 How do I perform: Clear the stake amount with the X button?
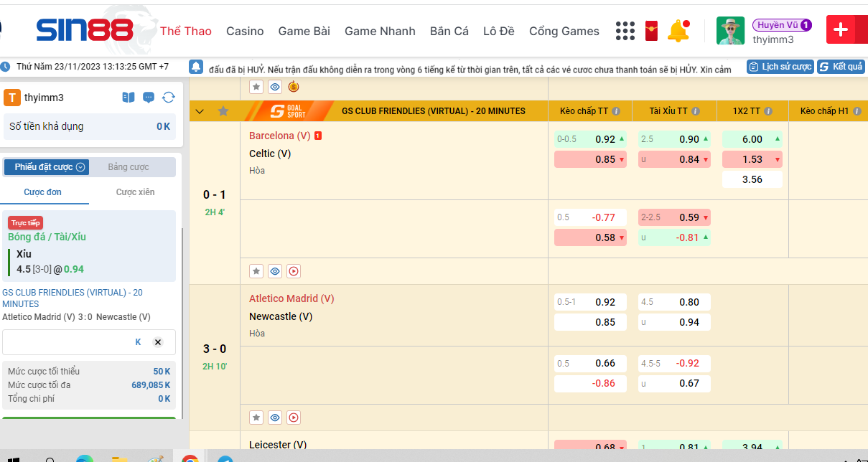[x=158, y=342]
